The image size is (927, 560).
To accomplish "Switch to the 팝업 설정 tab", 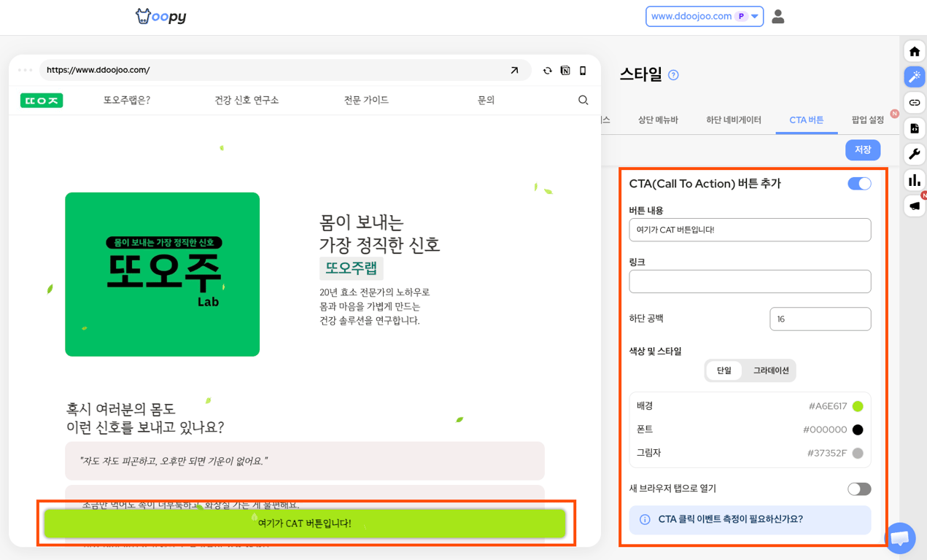I will tap(868, 120).
